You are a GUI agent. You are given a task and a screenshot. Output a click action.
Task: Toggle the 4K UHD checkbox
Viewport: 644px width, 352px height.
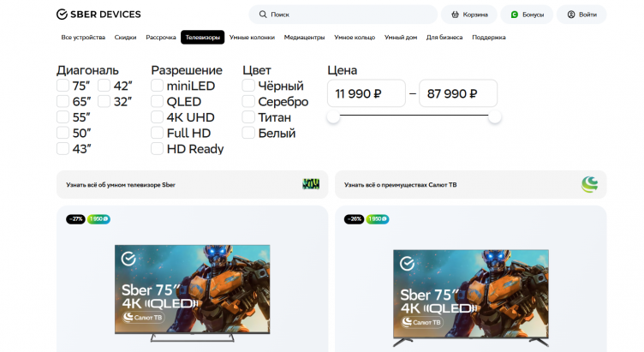pyautogui.click(x=158, y=117)
